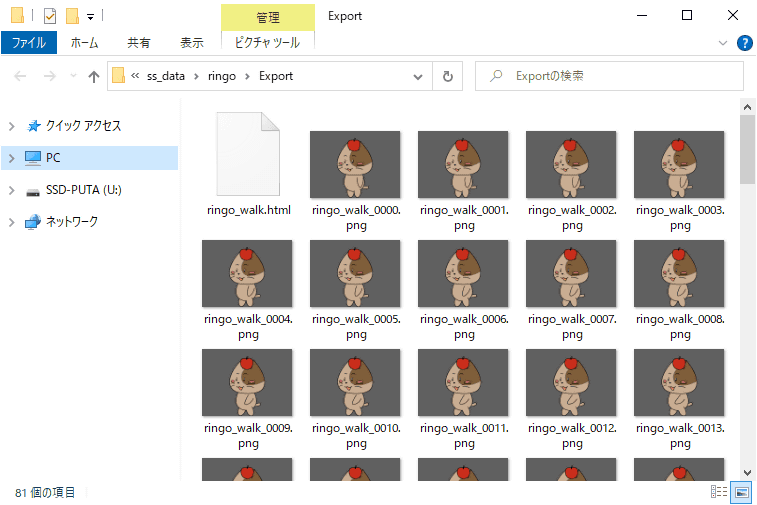Select thumbnail ringo_walk_0007.png
This screenshot has width=757, height=505.
tap(571, 274)
